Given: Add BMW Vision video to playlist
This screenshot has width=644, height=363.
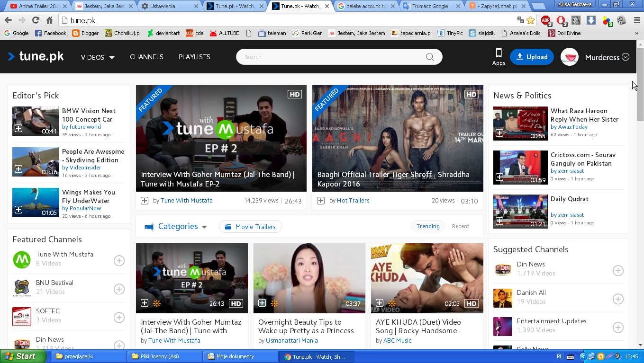Looking at the screenshot, I should (18, 128).
